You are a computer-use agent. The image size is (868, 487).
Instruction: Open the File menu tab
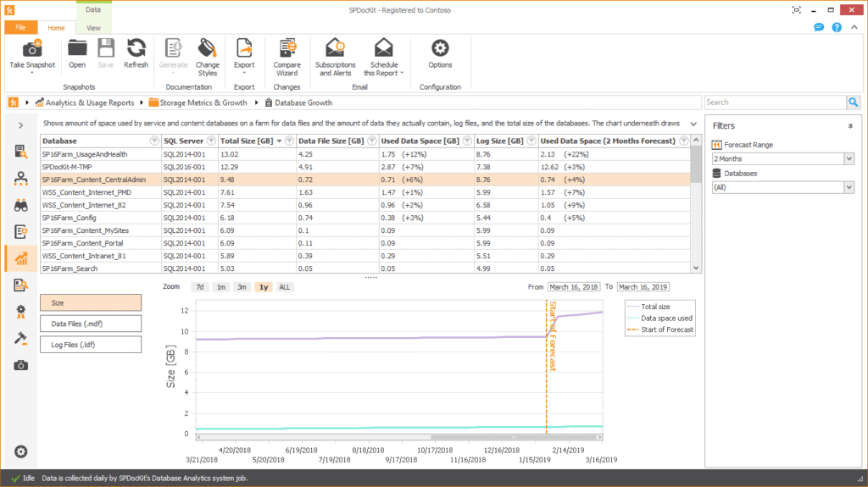[20, 27]
